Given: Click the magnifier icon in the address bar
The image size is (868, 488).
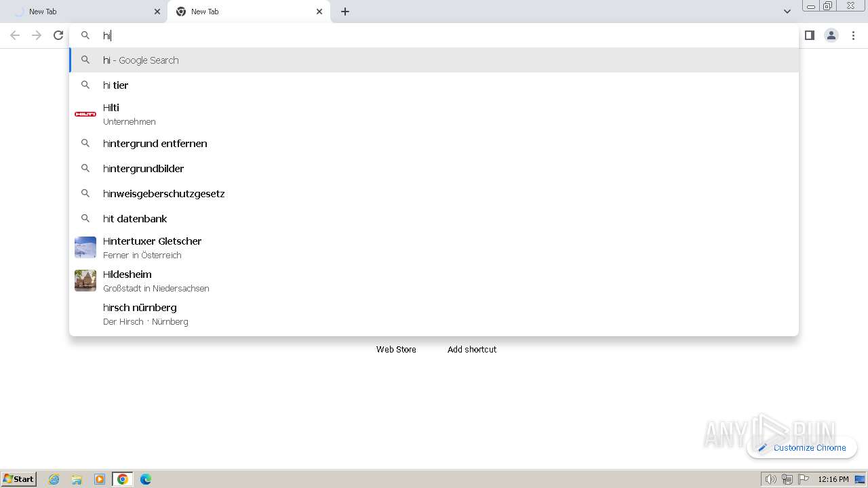Looking at the screenshot, I should click(85, 35).
